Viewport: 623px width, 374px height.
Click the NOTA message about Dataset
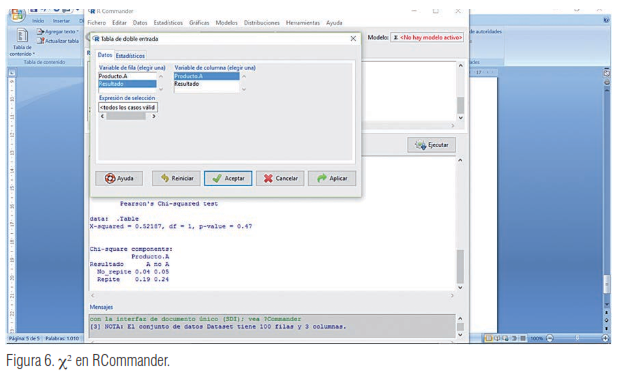coord(218,327)
